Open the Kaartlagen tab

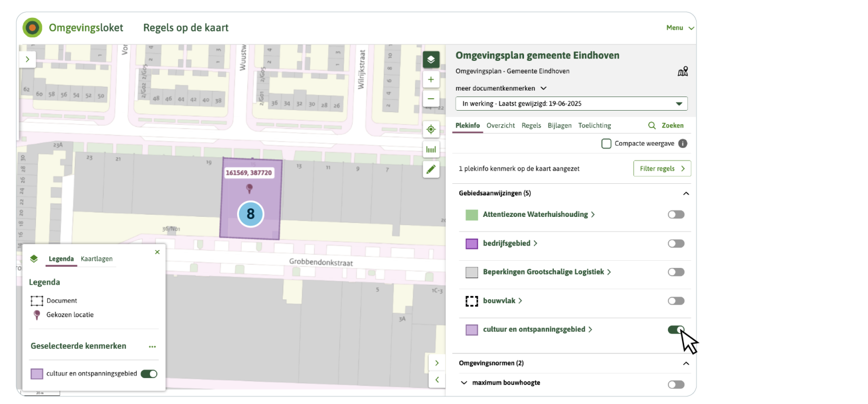point(97,259)
